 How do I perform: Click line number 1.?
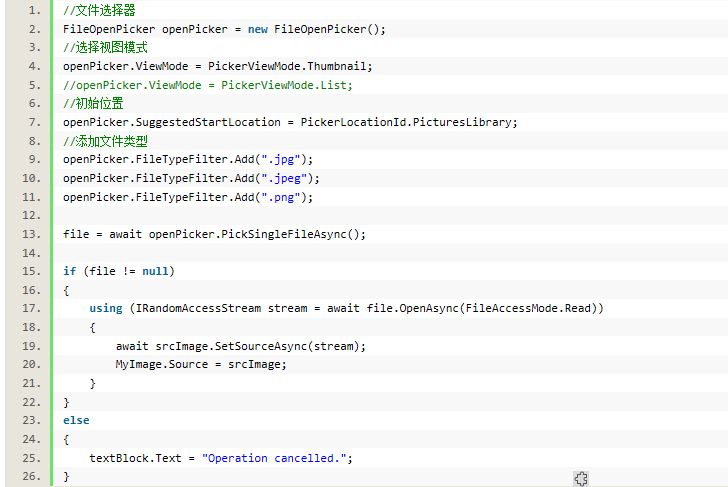34,10
